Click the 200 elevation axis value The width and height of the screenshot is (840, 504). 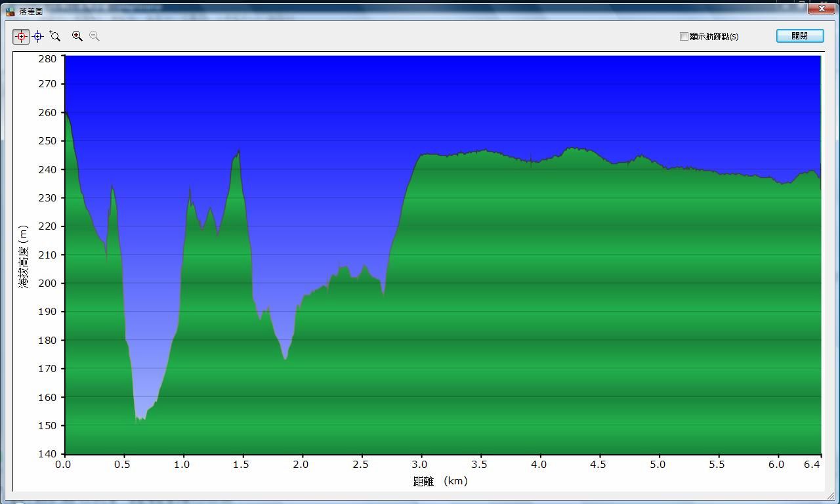[47, 283]
